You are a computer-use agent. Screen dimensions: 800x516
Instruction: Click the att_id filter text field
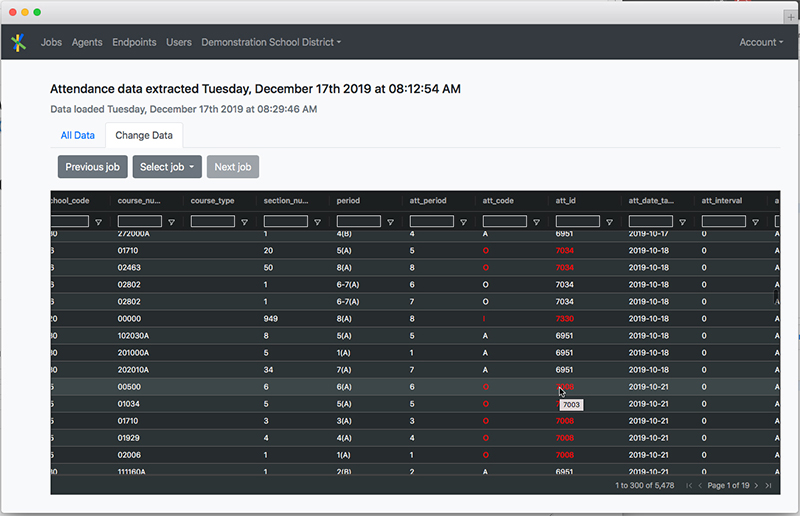coord(578,222)
